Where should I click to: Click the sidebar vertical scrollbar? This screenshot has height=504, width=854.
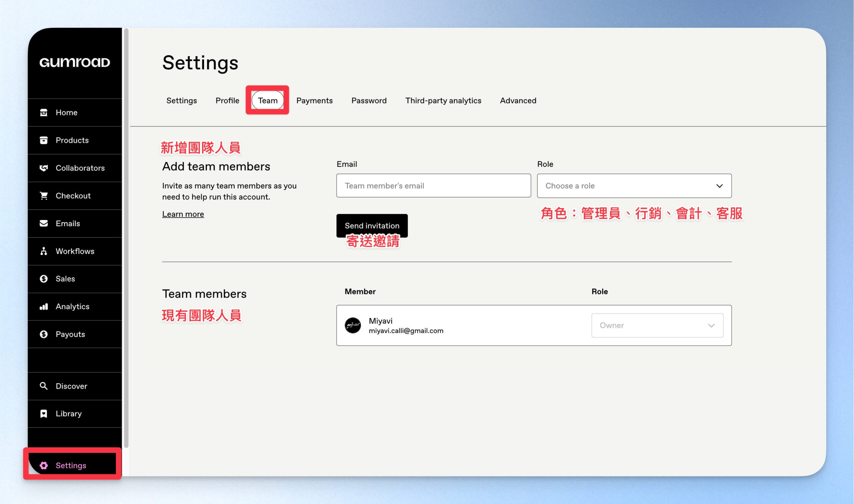click(x=126, y=238)
